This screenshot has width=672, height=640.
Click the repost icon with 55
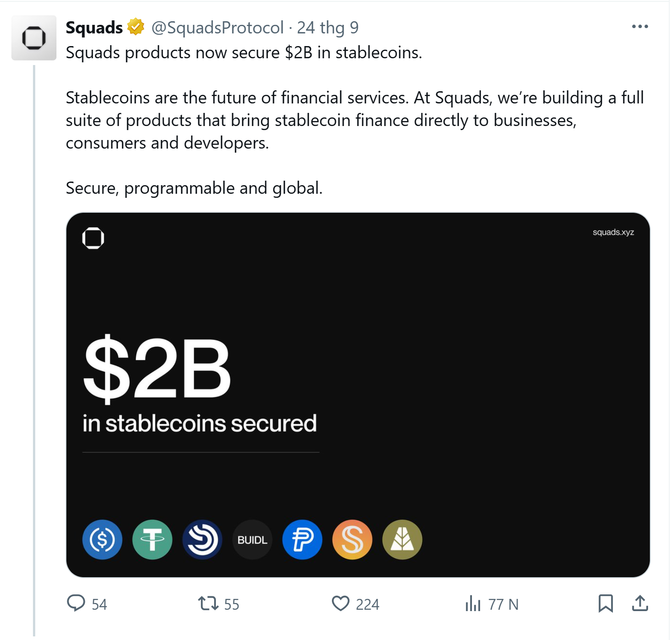pyautogui.click(x=208, y=603)
